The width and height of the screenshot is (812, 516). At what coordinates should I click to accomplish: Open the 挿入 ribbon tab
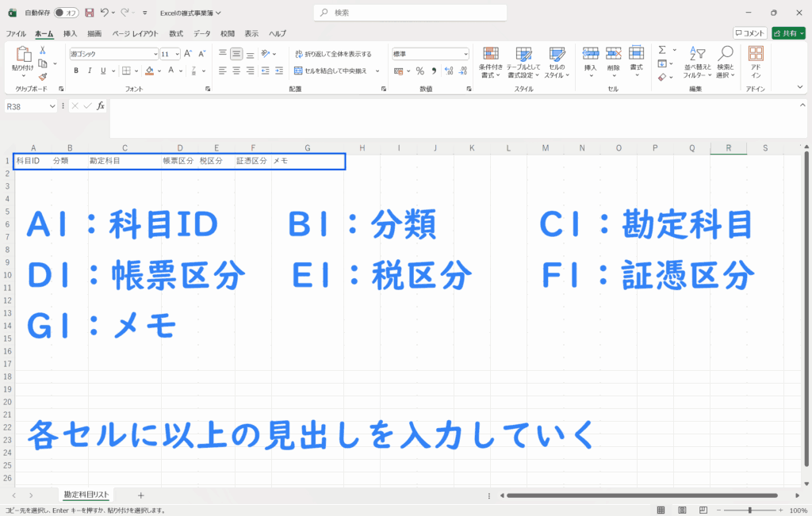tap(71, 33)
